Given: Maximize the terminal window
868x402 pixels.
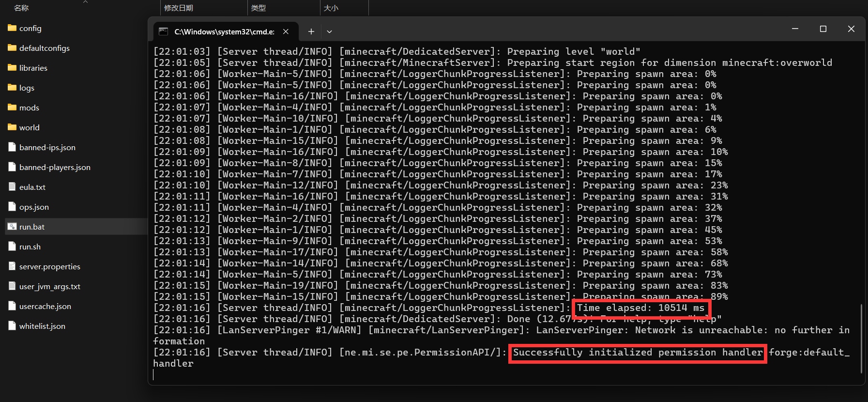Looking at the screenshot, I should 823,29.
